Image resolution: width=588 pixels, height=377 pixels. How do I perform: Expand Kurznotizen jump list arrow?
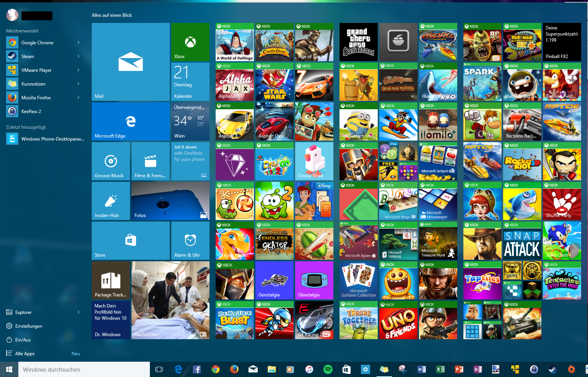78,84
